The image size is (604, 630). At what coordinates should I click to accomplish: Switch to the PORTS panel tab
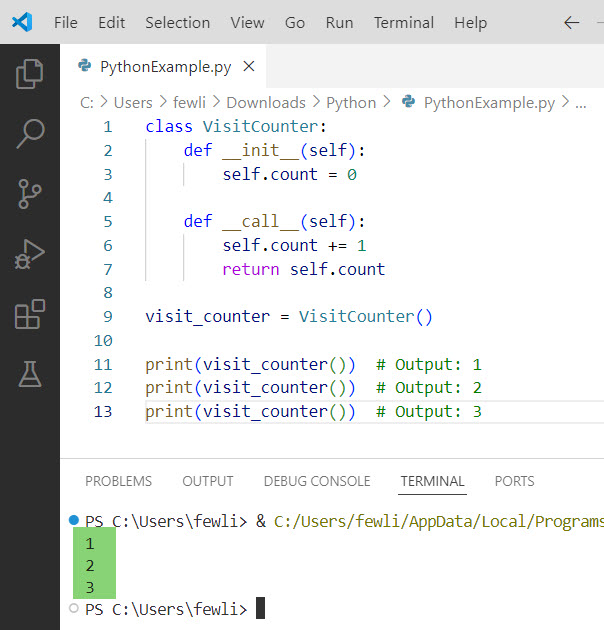point(514,481)
